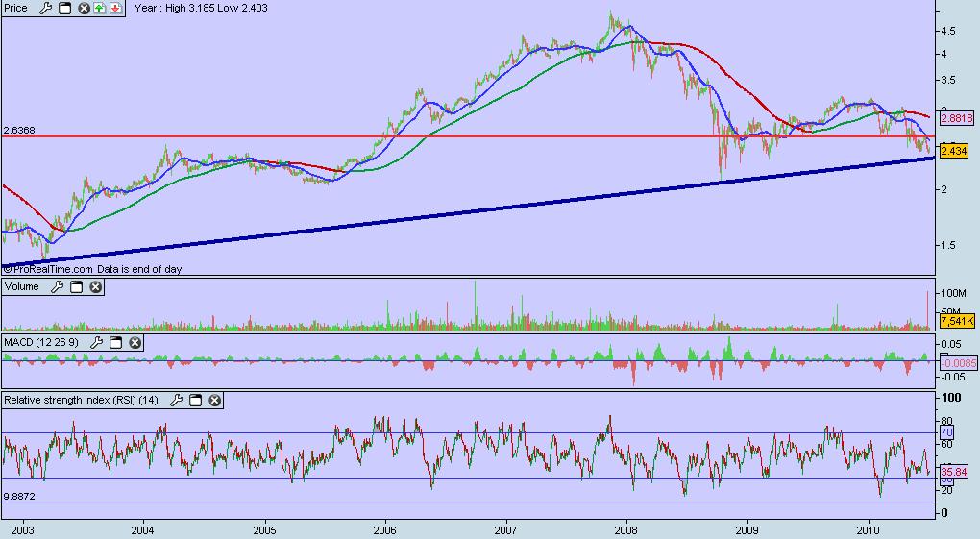Close the Price panel

(84, 8)
